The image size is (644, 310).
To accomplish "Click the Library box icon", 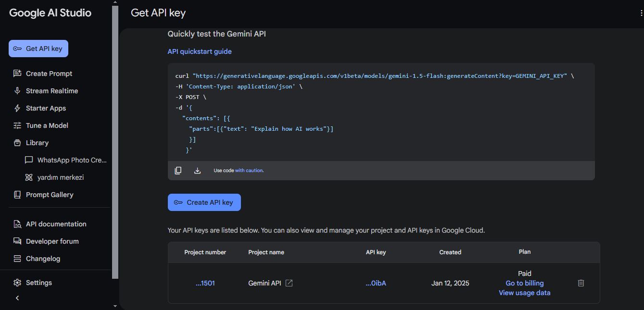I will pos(17,143).
